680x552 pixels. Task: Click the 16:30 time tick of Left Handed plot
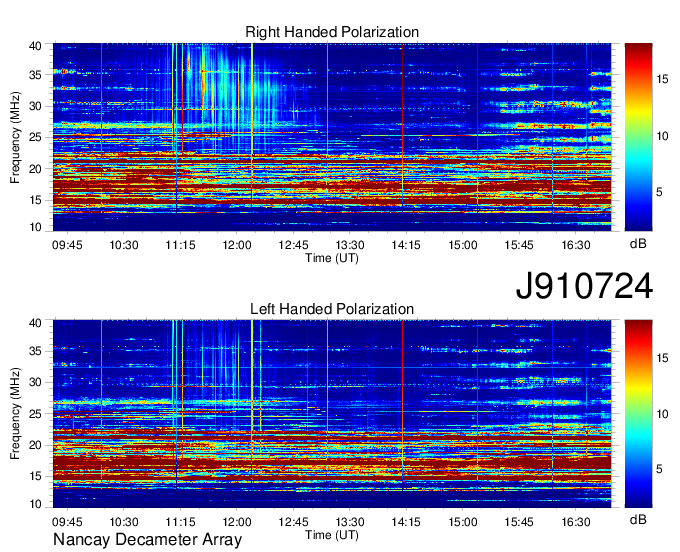coord(576,522)
